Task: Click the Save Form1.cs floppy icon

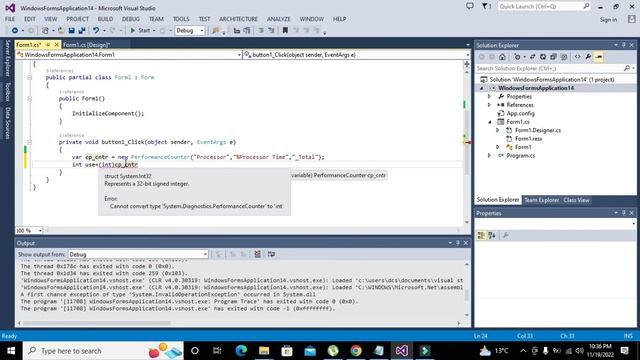Action: click(x=71, y=31)
